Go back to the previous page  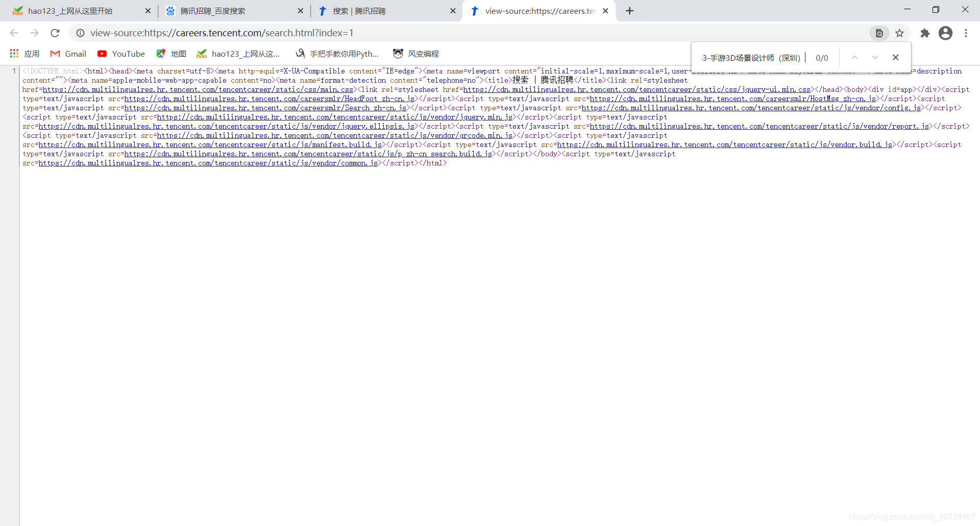point(14,33)
